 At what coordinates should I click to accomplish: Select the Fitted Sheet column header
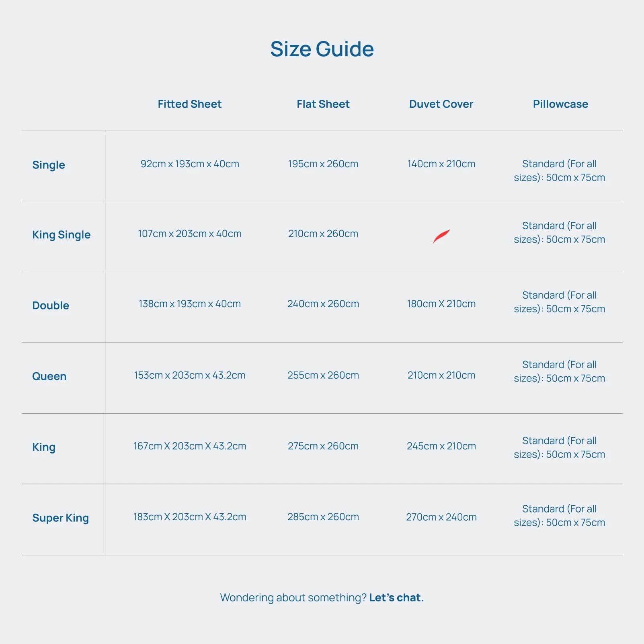[190, 104]
